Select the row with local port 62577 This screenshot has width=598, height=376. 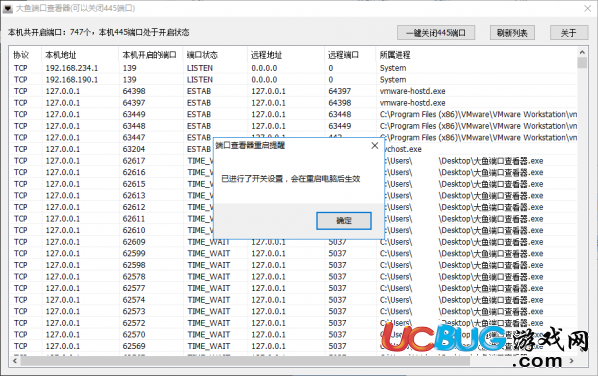point(293,288)
